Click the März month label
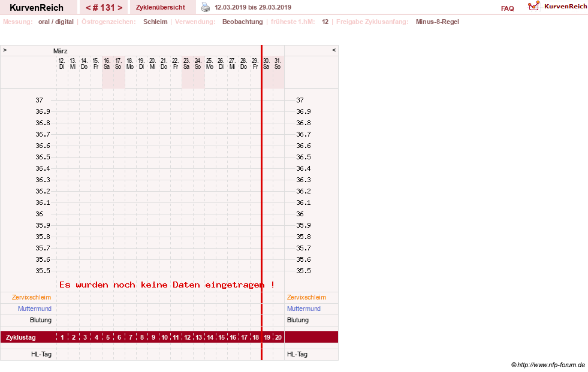588x372 pixels. [x=61, y=51]
